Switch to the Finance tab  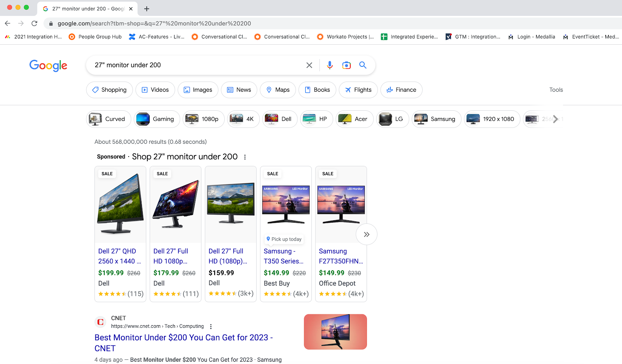401,90
